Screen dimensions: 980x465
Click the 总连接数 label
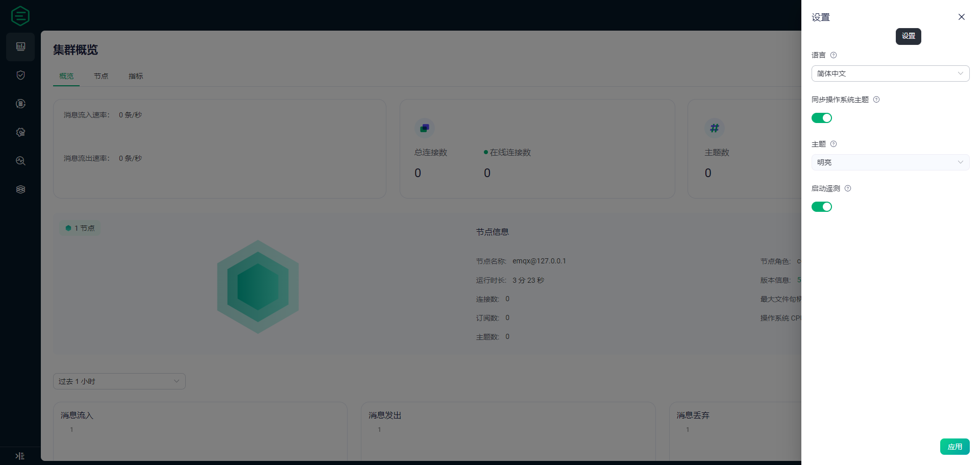point(431,153)
